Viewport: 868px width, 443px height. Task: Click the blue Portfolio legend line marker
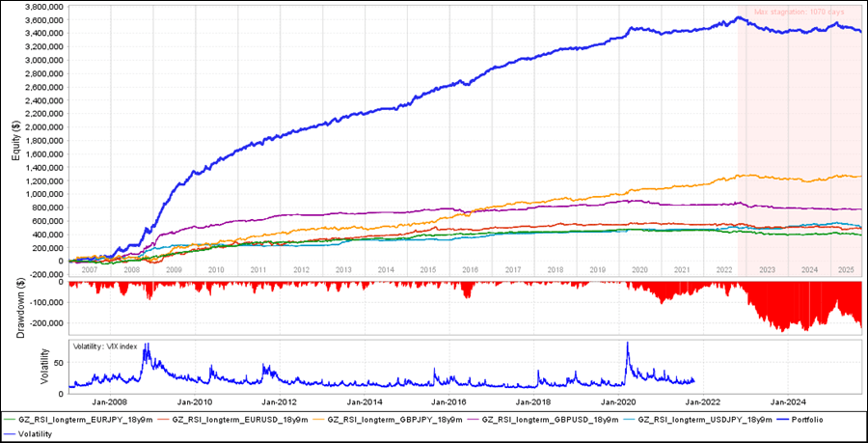784,420
